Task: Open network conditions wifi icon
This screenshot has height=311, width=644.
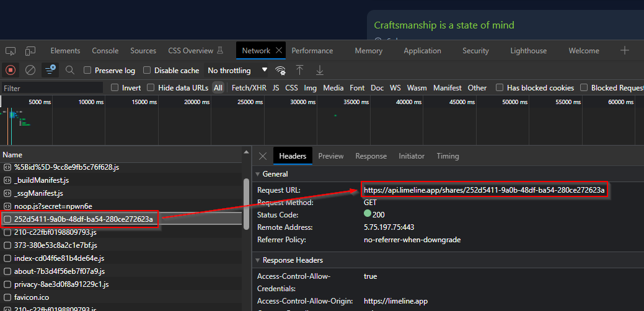Action: (281, 70)
